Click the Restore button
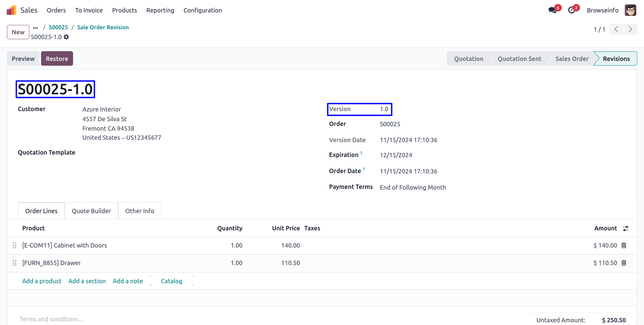Screen dimensions: 644x325 point(57,59)
